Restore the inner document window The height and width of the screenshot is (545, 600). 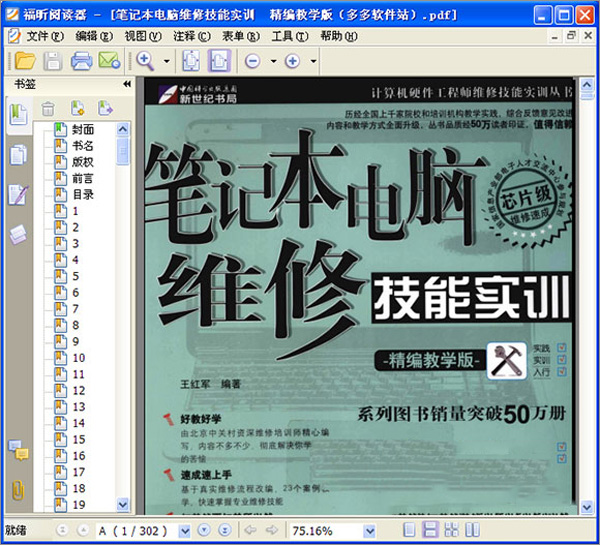click(x=571, y=36)
